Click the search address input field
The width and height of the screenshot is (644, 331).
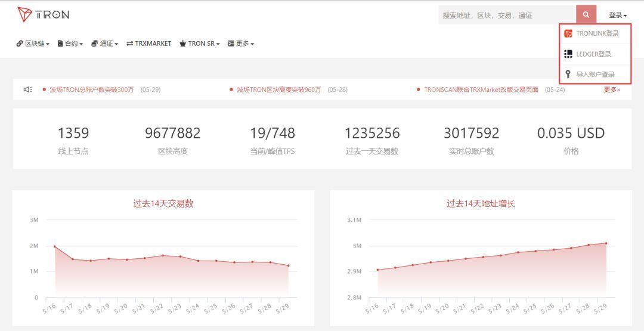507,15
